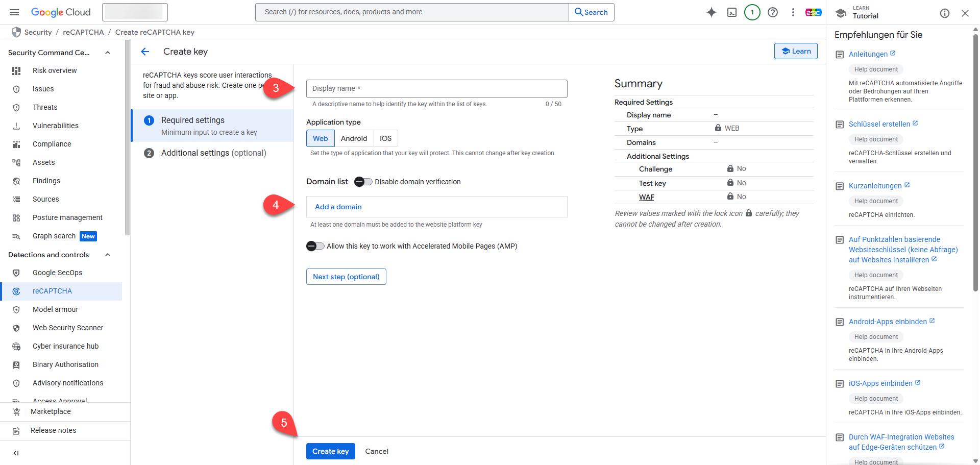Enable the Accelerated Mobile Pages toggle
This screenshot has width=980, height=465.
coord(315,246)
